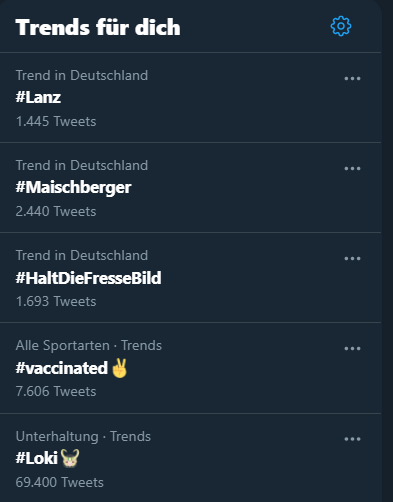Screen dimensions: 393x502
Task: Open the more options dots for #vaccinated
Action: pos(352,349)
